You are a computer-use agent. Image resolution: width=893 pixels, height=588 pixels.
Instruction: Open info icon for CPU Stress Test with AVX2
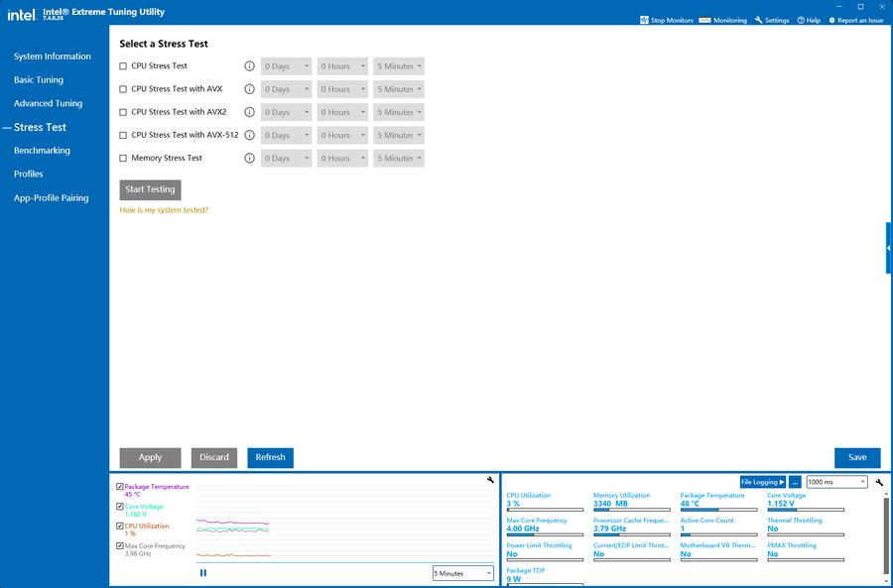pyautogui.click(x=249, y=112)
